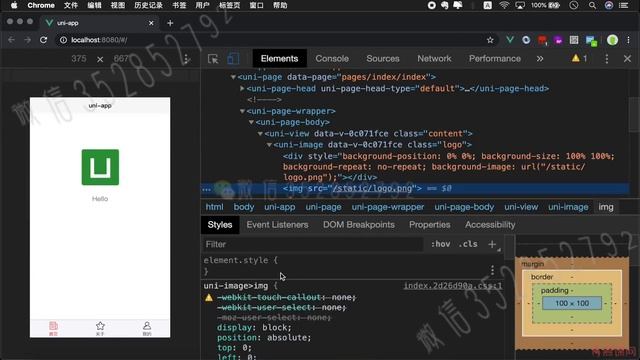
Task: Click the display: block property
Action: pos(254,328)
